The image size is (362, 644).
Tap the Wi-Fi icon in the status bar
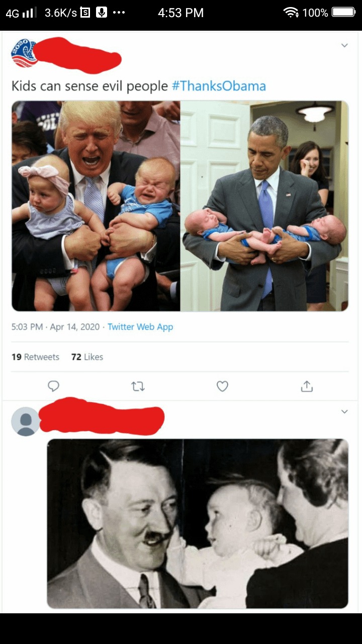[x=291, y=13]
